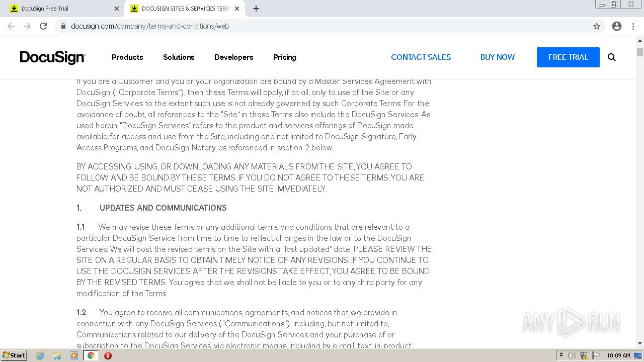
Task: Open the Action Center flag icon
Action: point(596,355)
